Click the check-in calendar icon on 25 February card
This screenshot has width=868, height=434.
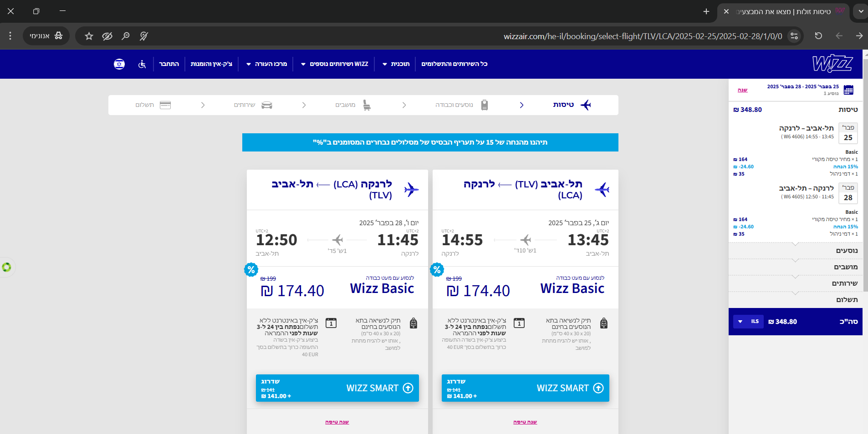[519, 323]
